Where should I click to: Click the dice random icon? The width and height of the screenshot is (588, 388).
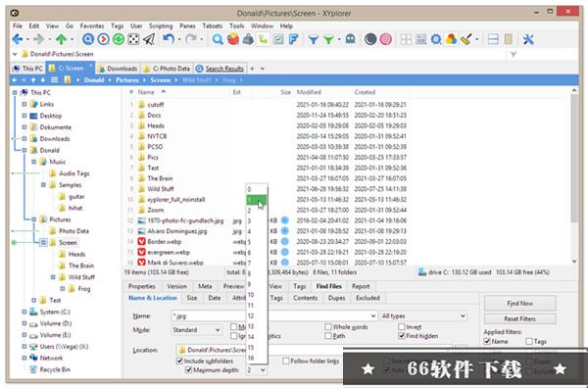coord(133,39)
